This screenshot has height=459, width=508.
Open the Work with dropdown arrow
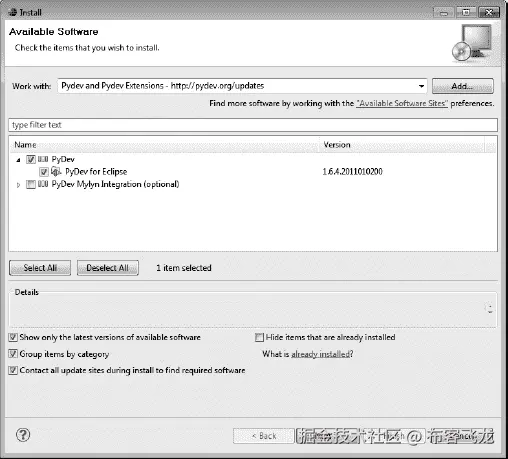(421, 86)
